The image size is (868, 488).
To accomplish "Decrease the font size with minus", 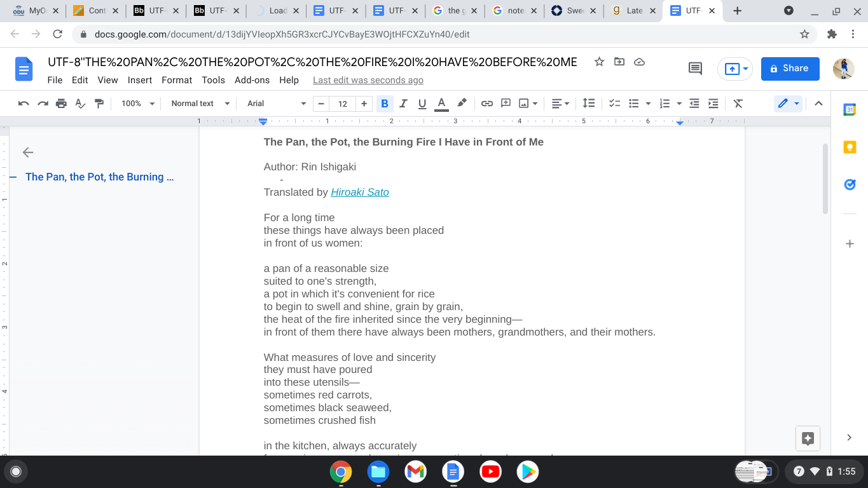I will point(321,104).
